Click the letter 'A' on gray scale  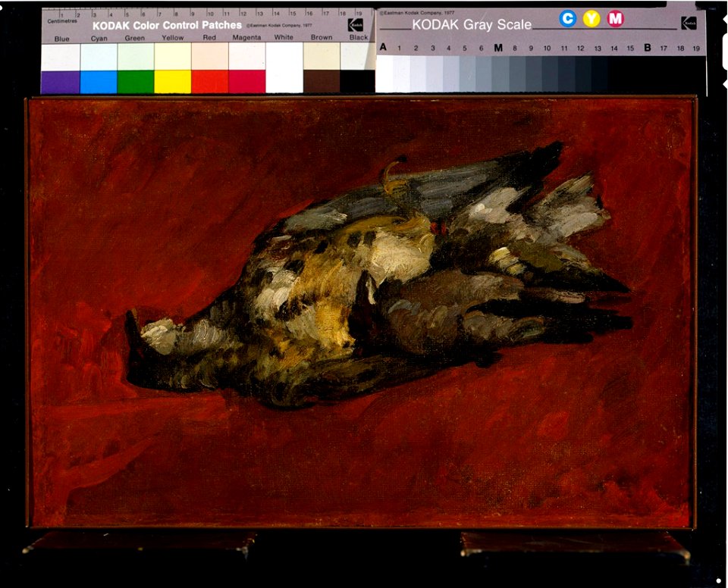point(383,47)
